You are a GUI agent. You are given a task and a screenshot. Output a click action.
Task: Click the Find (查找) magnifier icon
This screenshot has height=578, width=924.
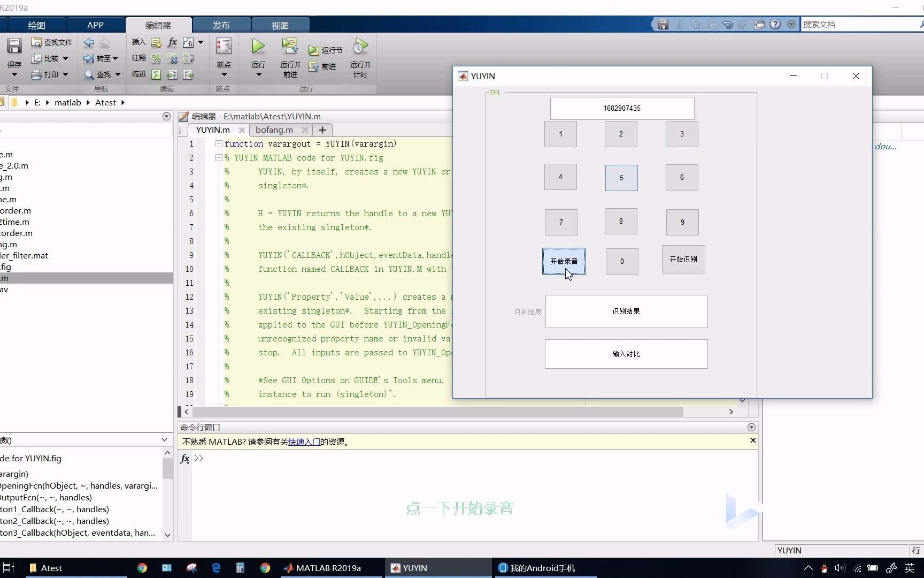point(89,74)
